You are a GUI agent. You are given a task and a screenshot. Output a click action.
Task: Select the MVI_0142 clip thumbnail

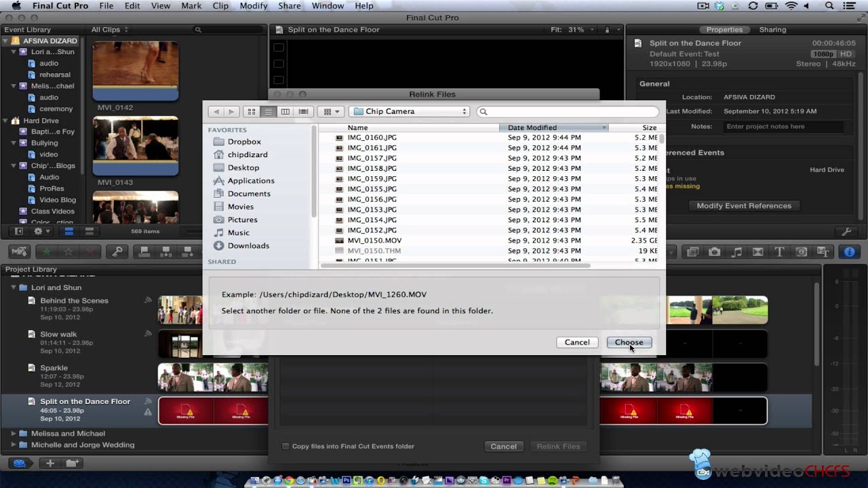pyautogui.click(x=136, y=71)
